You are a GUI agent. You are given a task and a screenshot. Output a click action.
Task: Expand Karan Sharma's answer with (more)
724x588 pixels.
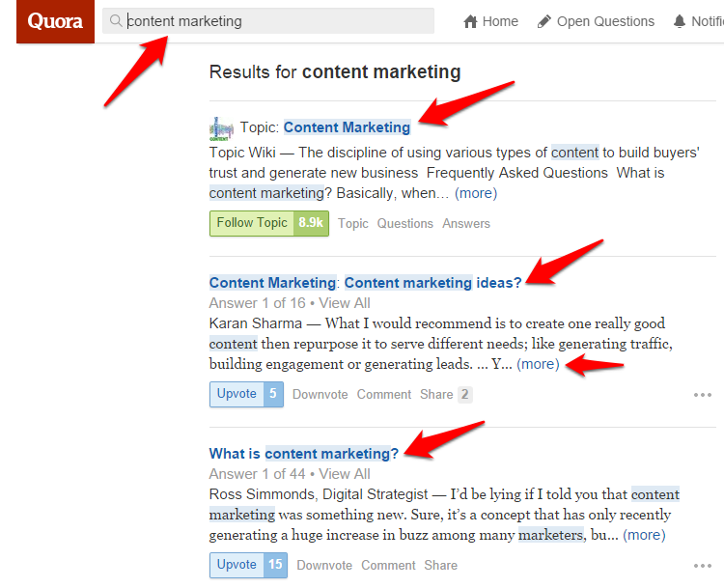point(538,364)
